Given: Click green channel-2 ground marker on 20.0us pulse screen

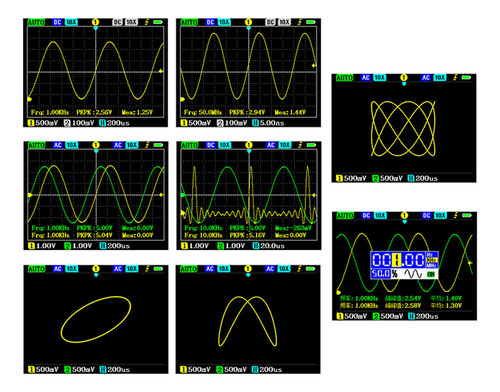Looking at the screenshot, I should pyautogui.click(x=183, y=195).
